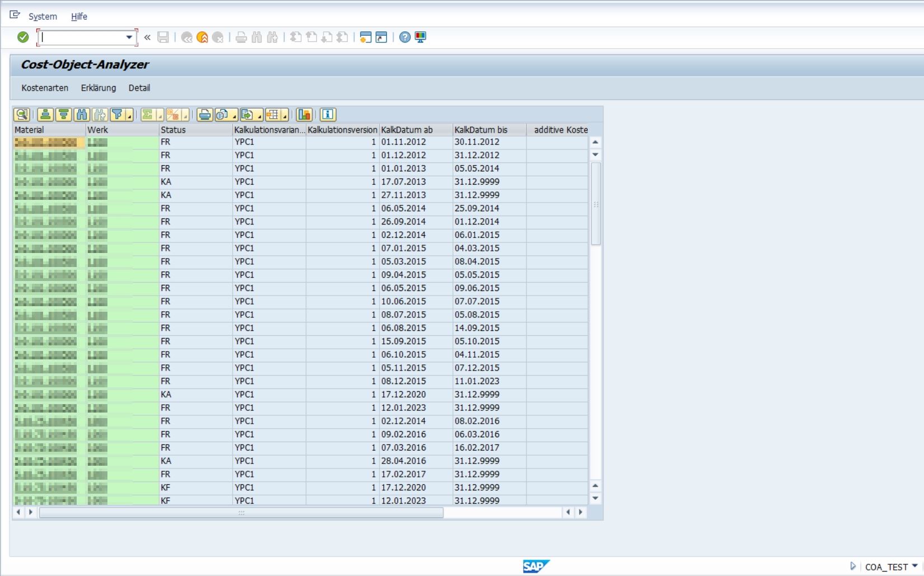The image size is (924, 576).
Task: Open the Help question mark icon
Action: click(x=405, y=38)
